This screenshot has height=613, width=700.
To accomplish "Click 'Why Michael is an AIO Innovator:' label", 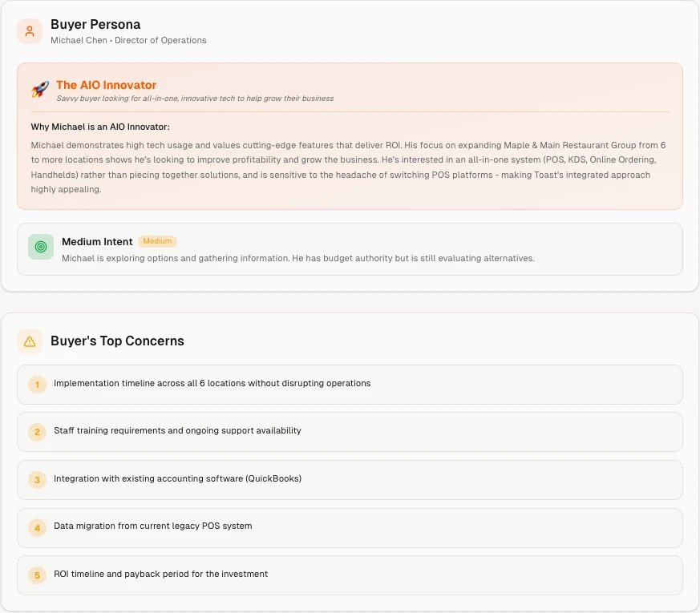I will 100,127.
